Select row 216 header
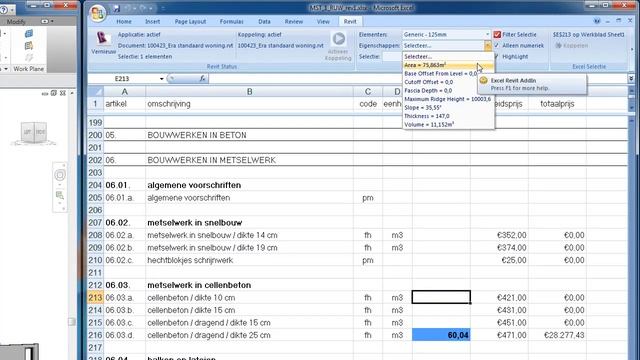This screenshot has width=640, height=360. (96, 335)
